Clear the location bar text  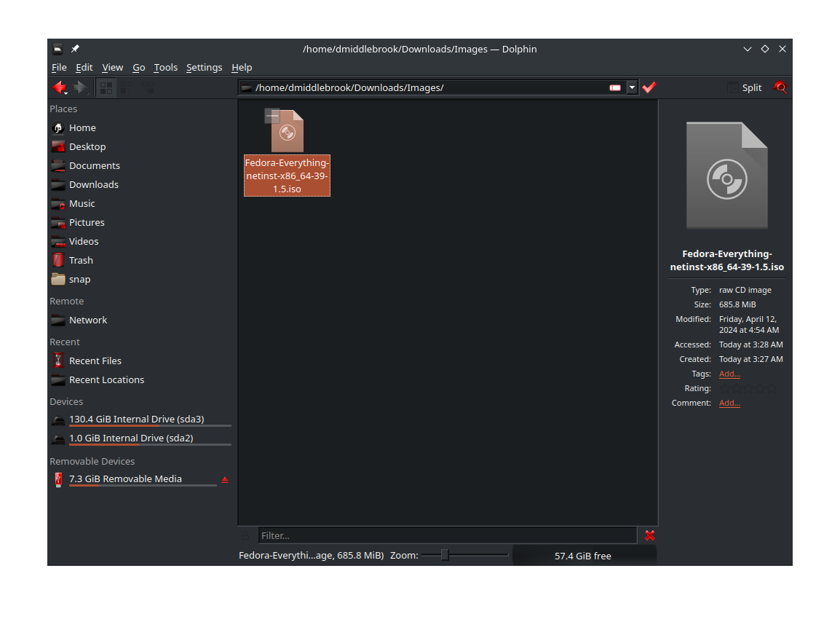tap(615, 87)
